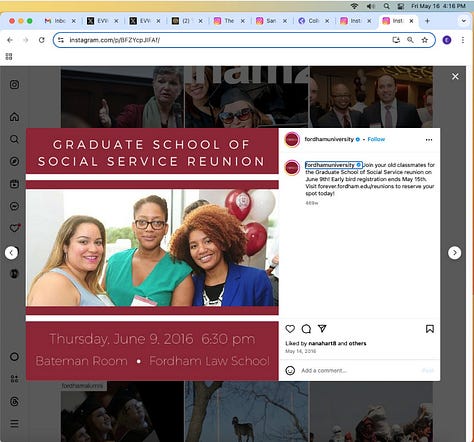Open Explore compass icon in the sidebar

(14, 161)
